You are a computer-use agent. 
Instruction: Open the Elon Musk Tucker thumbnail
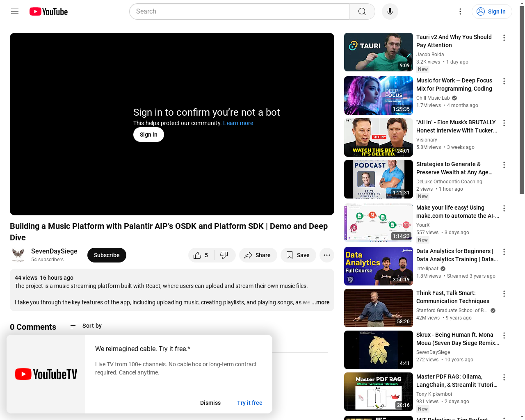pos(379,137)
